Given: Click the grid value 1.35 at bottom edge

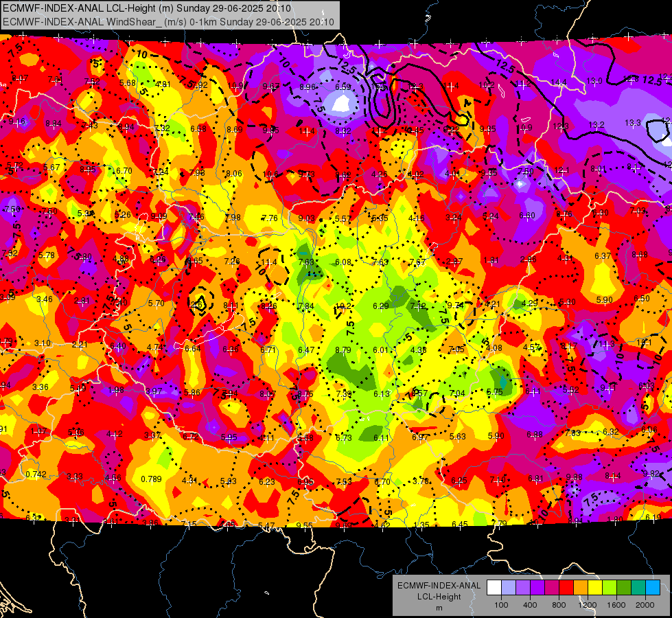Looking at the screenshot, I should [421, 525].
